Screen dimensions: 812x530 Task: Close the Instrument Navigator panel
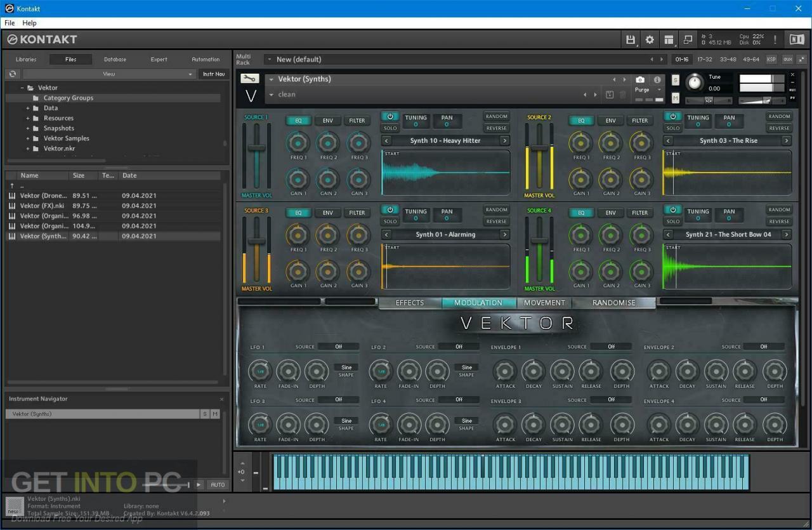point(221,399)
